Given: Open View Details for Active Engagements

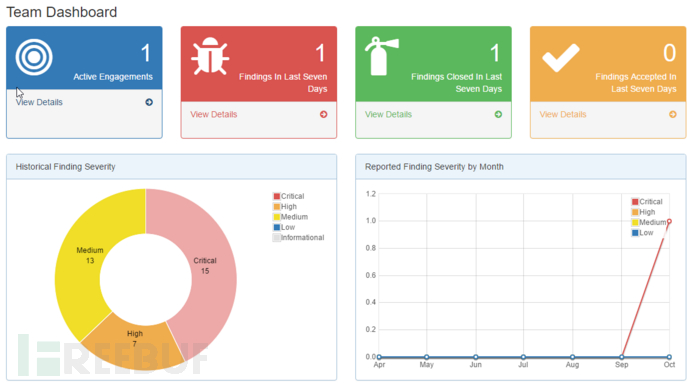Looking at the screenshot, I should tap(39, 102).
